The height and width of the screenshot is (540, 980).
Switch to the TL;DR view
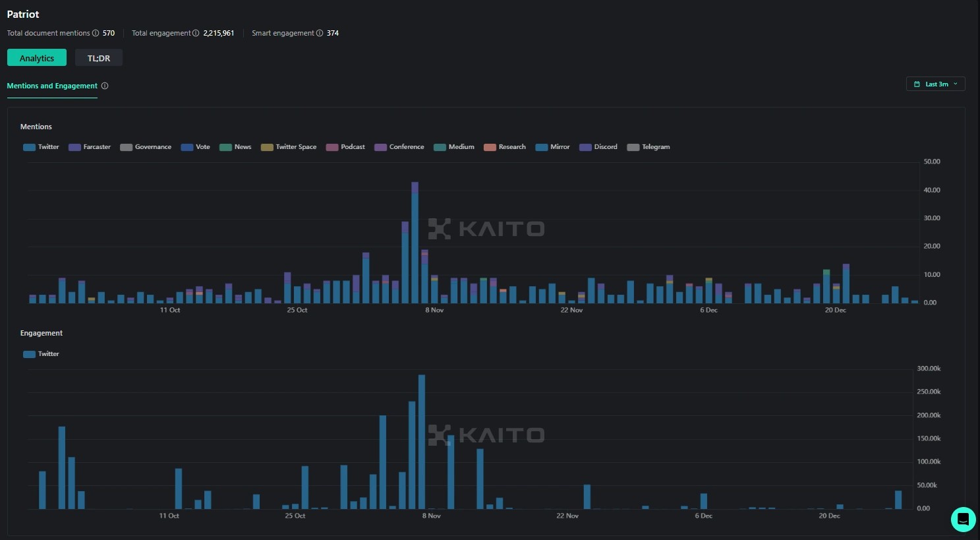pos(99,58)
